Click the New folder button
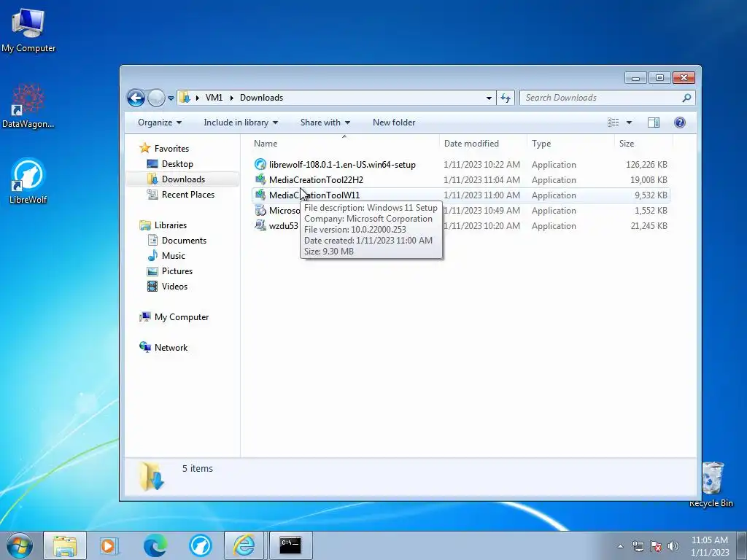747x560 pixels. (394, 122)
